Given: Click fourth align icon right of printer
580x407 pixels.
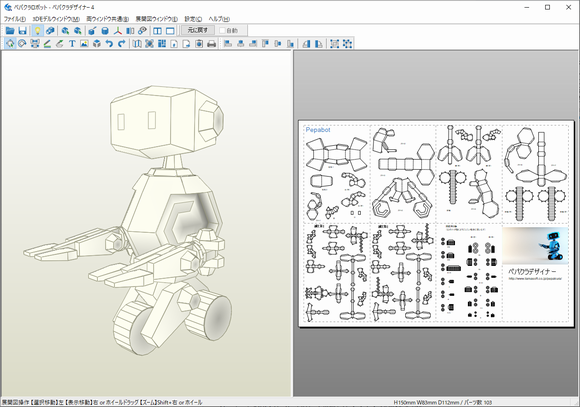Looking at the screenshot, I should pos(266,44).
